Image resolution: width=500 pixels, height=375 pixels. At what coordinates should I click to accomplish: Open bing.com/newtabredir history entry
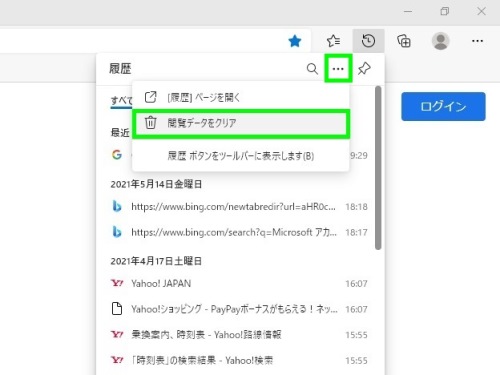click(239, 207)
